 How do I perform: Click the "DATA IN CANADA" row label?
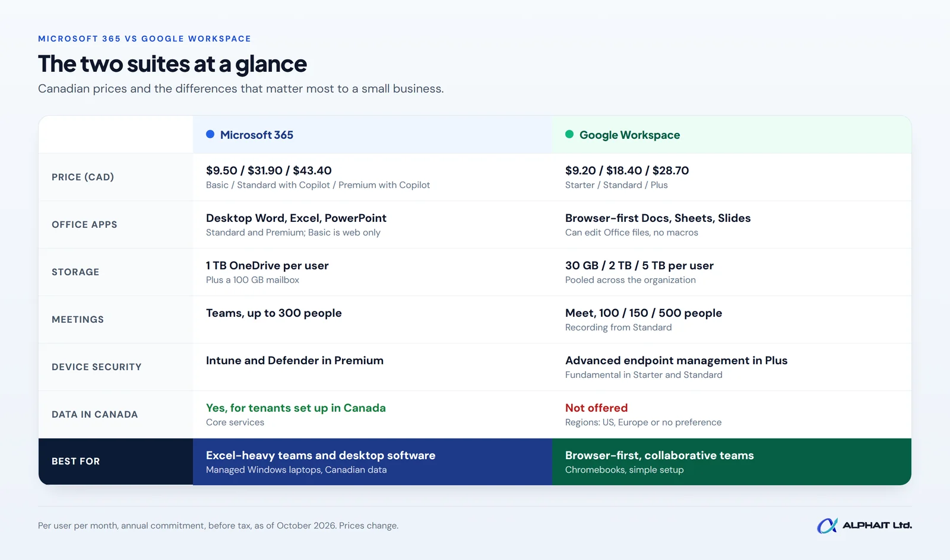[x=94, y=414]
